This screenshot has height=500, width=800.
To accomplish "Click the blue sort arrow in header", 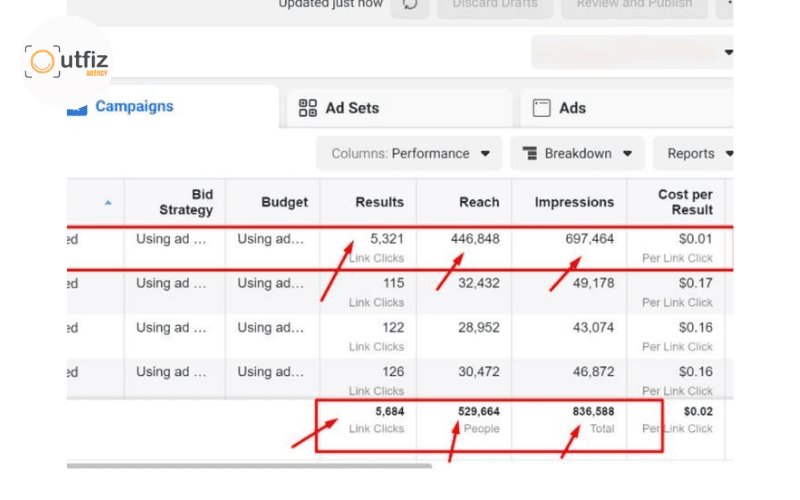I will [108, 203].
